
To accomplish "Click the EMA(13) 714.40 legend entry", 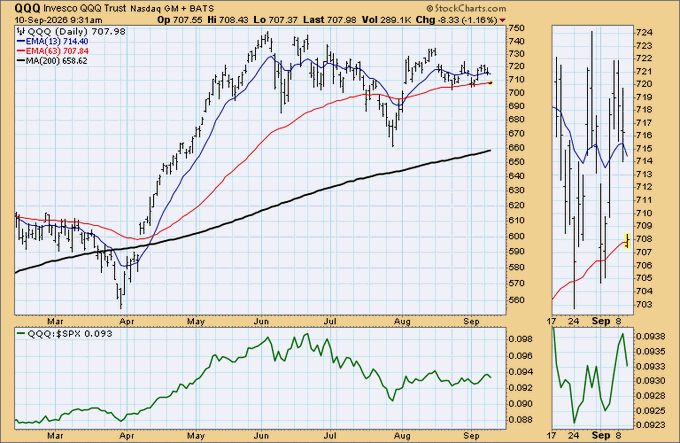I will (57, 42).
